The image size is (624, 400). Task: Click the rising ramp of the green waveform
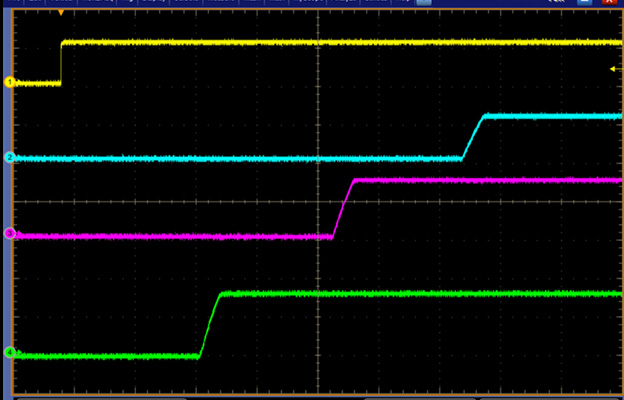click(210, 324)
